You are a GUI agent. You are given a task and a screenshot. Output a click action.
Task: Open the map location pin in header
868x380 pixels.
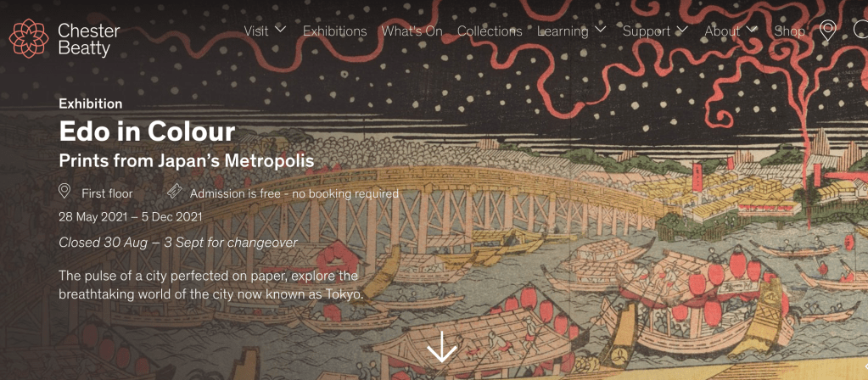827,31
